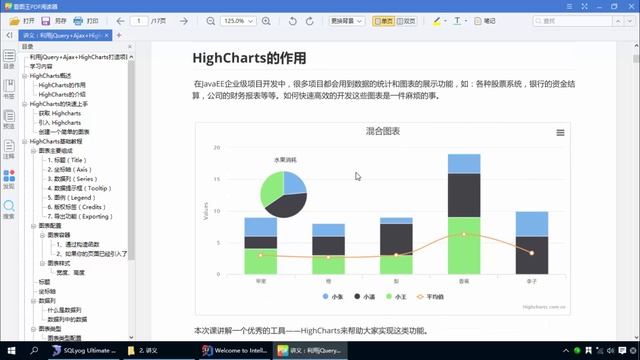The width and height of the screenshot is (640, 360).
Task: Open highlighter color dropdown arrow
Action: coord(445,21)
